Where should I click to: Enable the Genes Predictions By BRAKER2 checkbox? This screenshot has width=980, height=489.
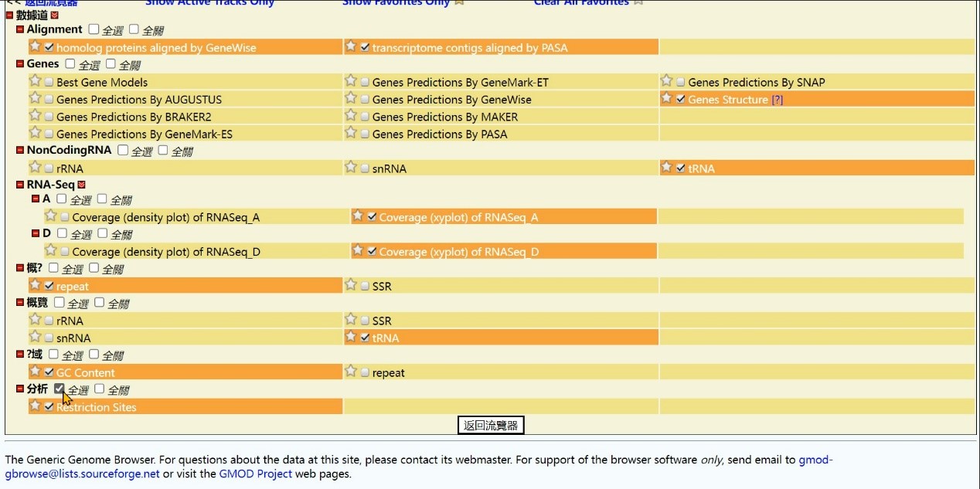49,117
